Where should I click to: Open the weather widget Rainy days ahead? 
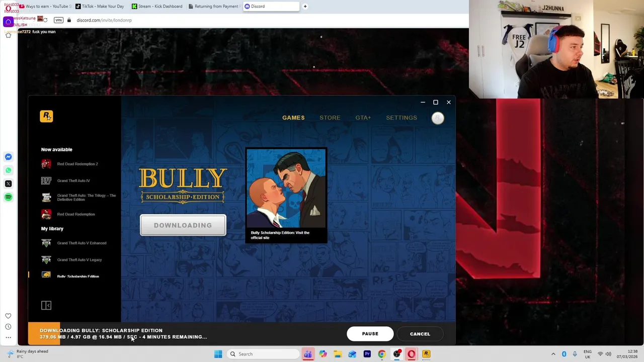tap(28, 354)
